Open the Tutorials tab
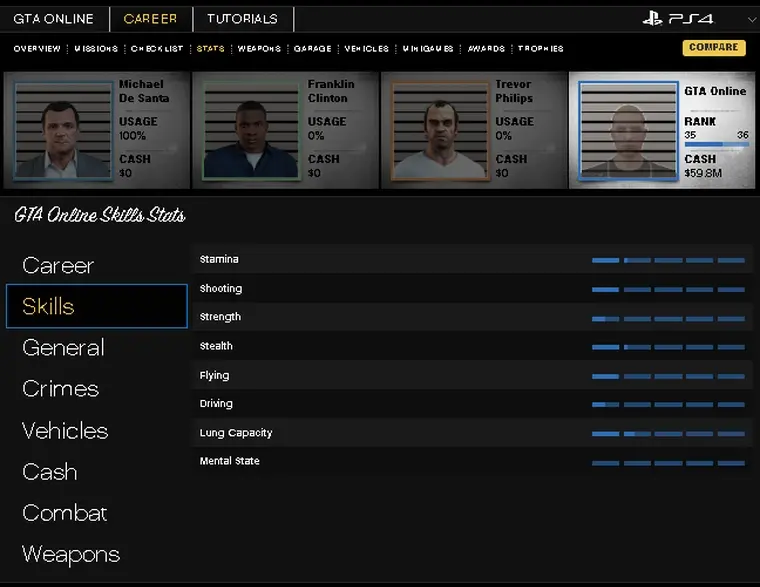The height and width of the screenshot is (587, 760). tap(242, 18)
